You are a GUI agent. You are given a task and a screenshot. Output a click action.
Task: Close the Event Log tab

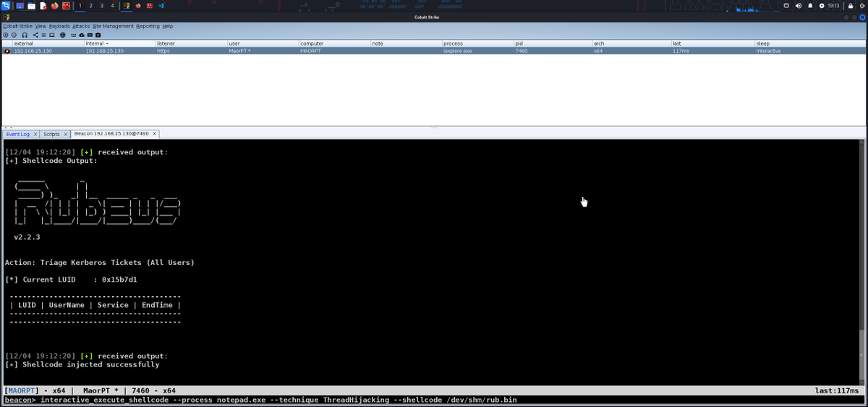[x=35, y=134]
